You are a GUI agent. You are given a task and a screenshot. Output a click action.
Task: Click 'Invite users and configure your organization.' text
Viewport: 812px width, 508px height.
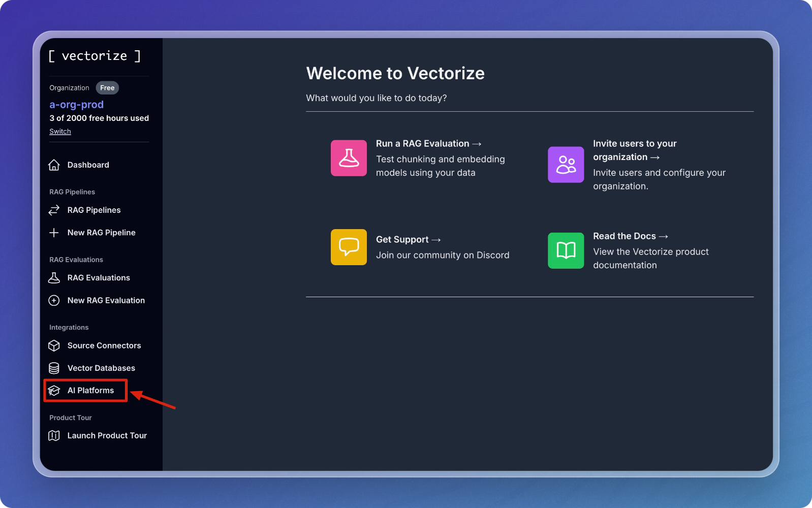pyautogui.click(x=659, y=179)
